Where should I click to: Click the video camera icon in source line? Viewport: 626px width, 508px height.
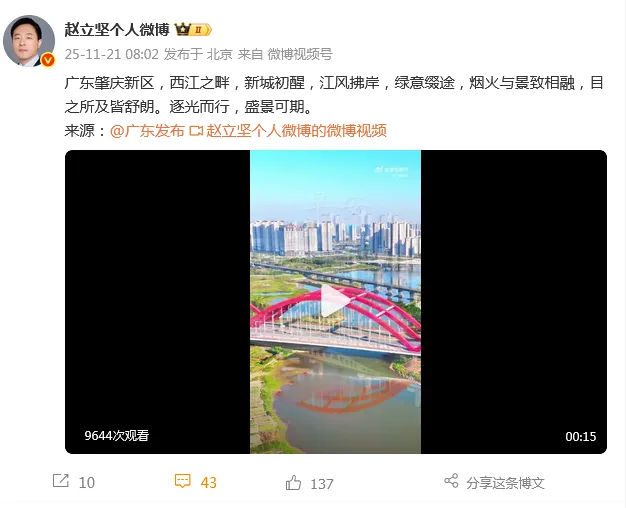pyautogui.click(x=196, y=131)
